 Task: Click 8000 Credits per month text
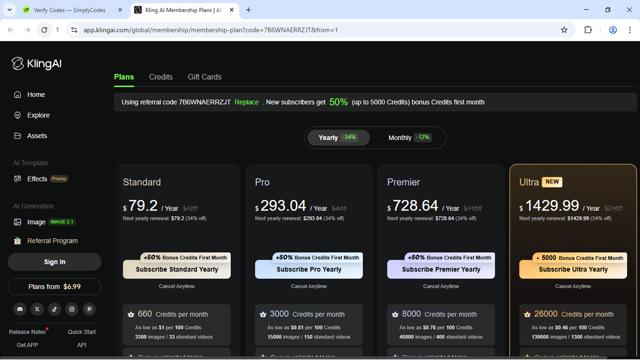(439, 314)
